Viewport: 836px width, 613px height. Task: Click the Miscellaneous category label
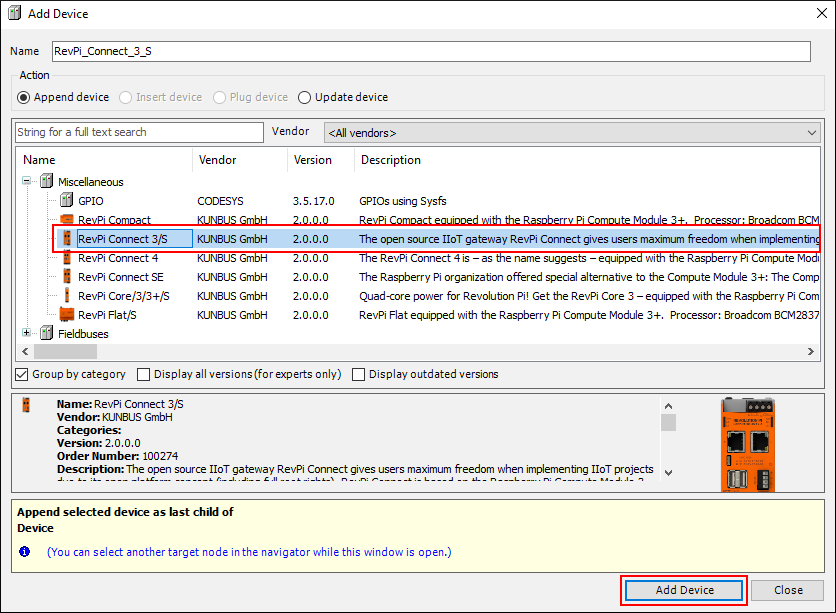(x=91, y=182)
